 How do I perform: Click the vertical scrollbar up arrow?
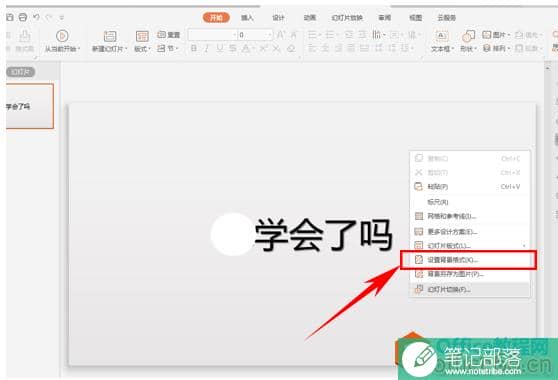(548, 67)
